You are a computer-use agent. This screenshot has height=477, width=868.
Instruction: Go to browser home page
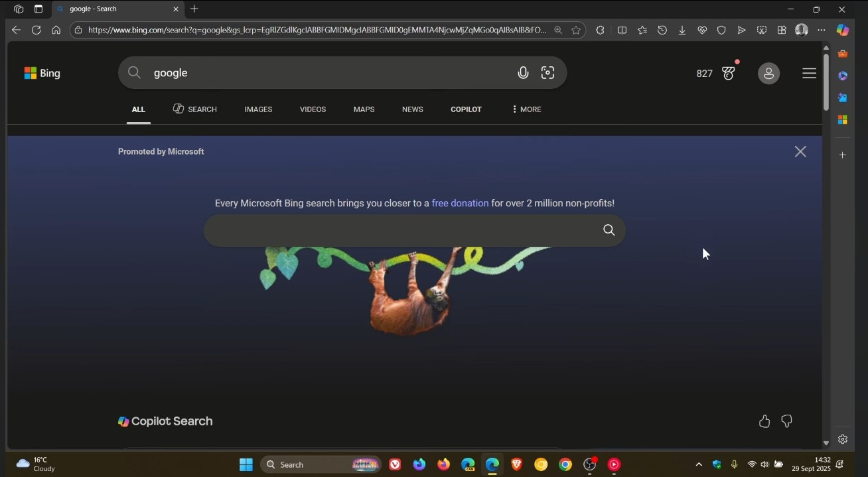coord(56,30)
